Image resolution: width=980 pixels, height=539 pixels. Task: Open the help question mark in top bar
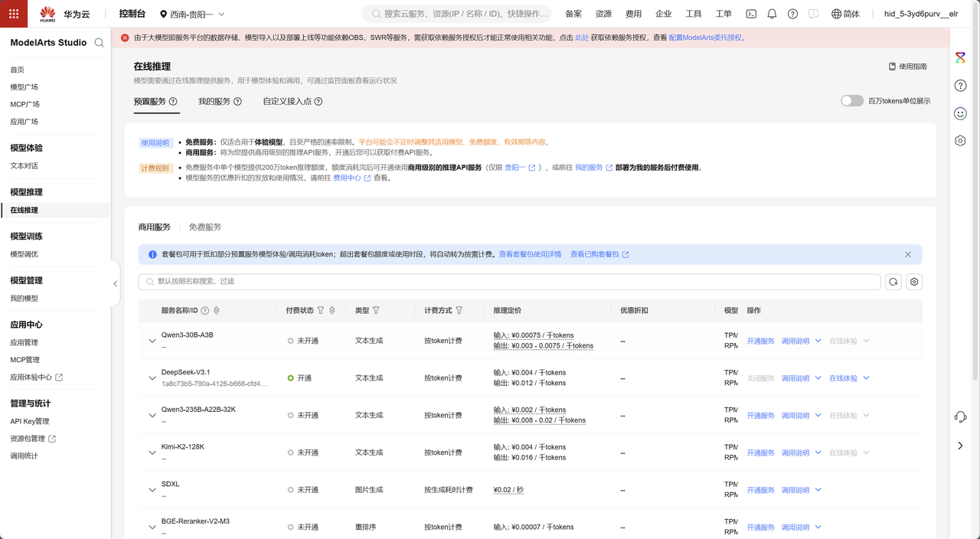pyautogui.click(x=792, y=14)
